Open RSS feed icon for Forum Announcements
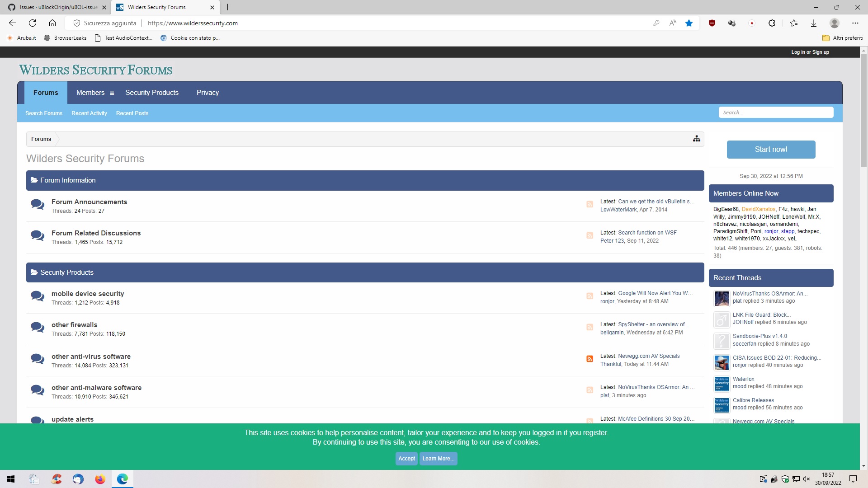 [590, 204]
